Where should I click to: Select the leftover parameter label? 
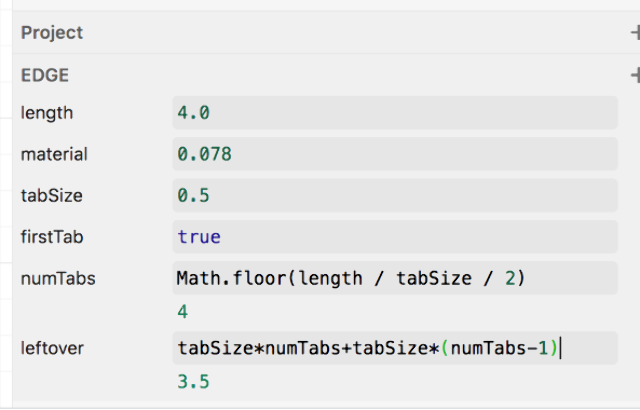[x=52, y=349]
